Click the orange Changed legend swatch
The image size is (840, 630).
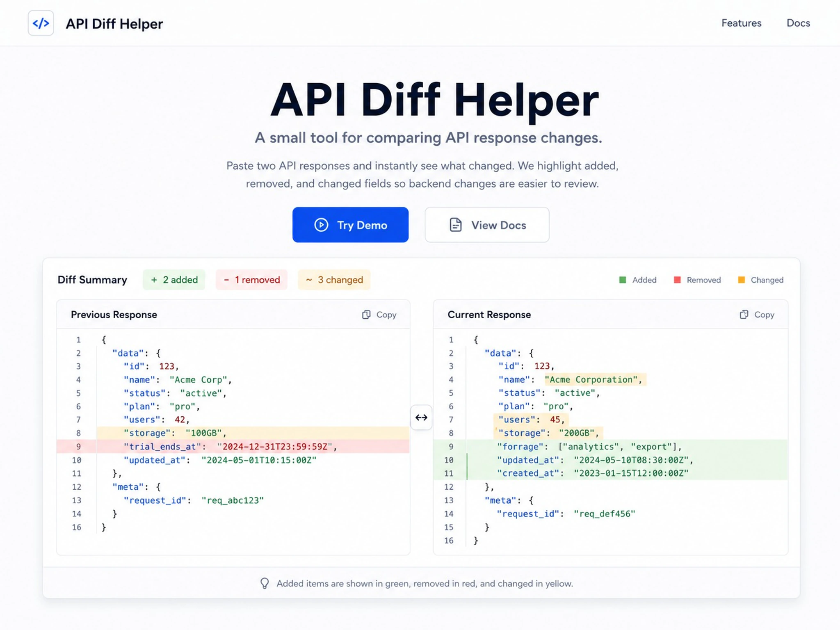(741, 280)
